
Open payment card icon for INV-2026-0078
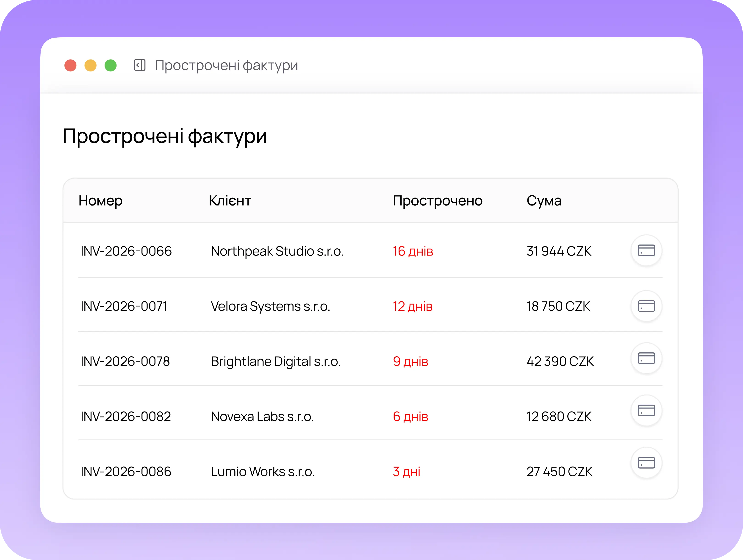pos(646,358)
